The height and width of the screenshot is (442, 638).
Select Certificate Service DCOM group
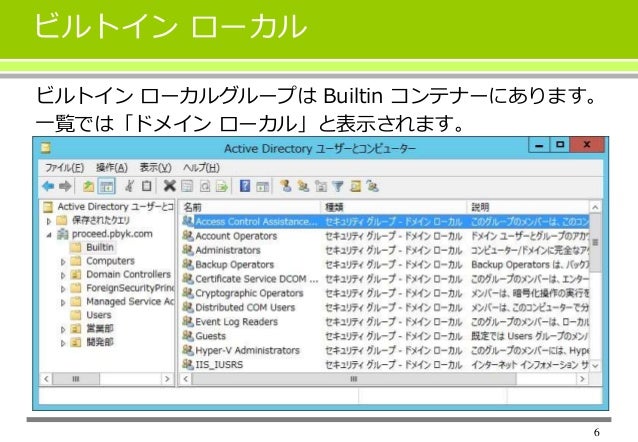pos(385,278)
